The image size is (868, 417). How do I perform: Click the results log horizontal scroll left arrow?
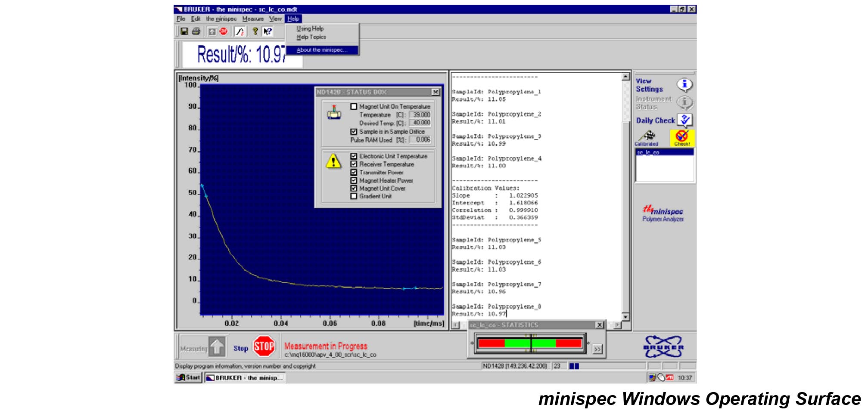455,325
